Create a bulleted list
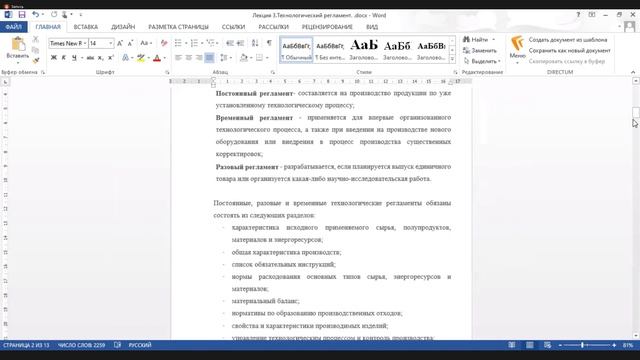 click(178, 43)
